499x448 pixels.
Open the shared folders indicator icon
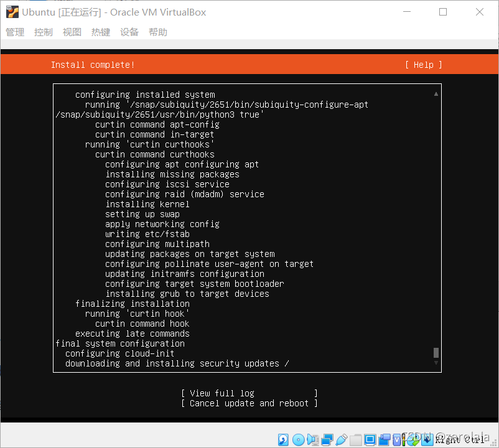coord(356,440)
